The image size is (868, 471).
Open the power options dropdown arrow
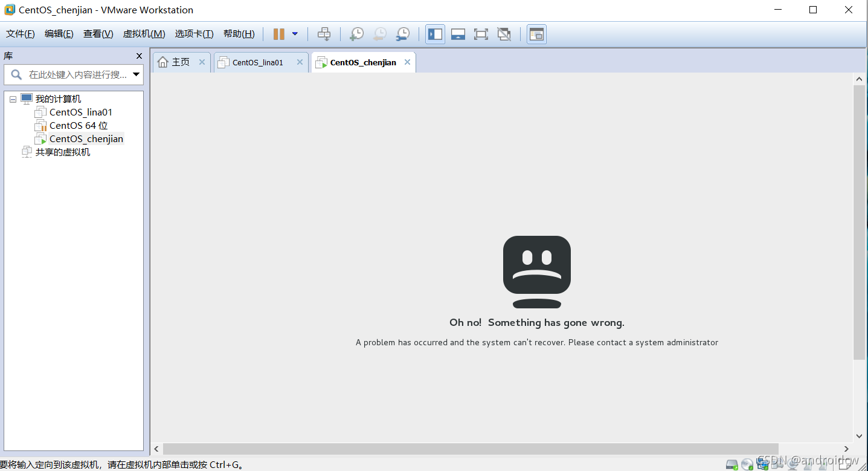tap(295, 34)
